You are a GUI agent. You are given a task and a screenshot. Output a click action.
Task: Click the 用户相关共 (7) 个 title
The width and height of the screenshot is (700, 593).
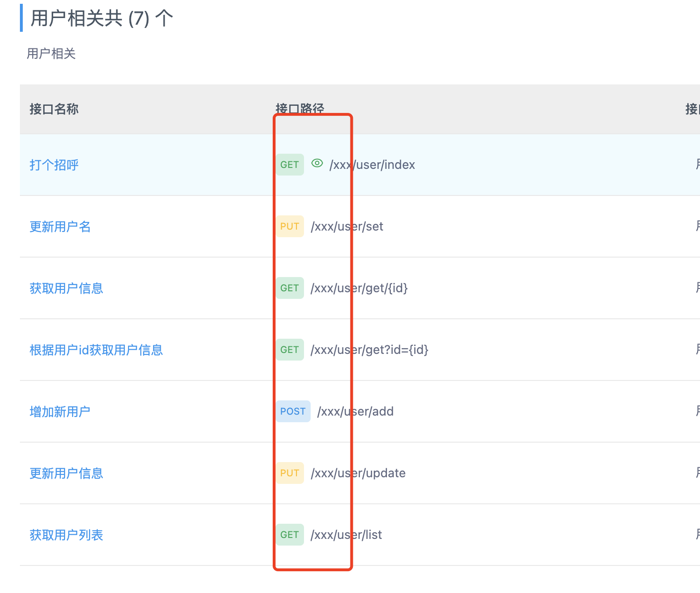click(101, 18)
